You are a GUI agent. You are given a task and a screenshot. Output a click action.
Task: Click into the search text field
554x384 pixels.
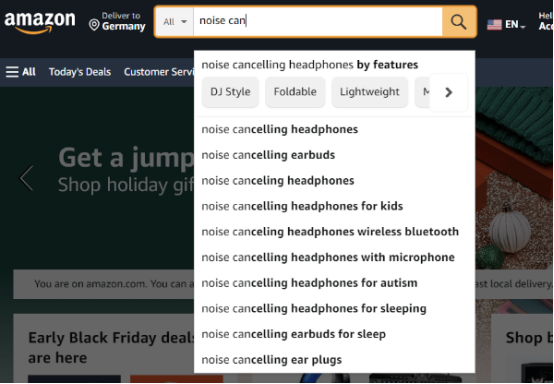(318, 22)
